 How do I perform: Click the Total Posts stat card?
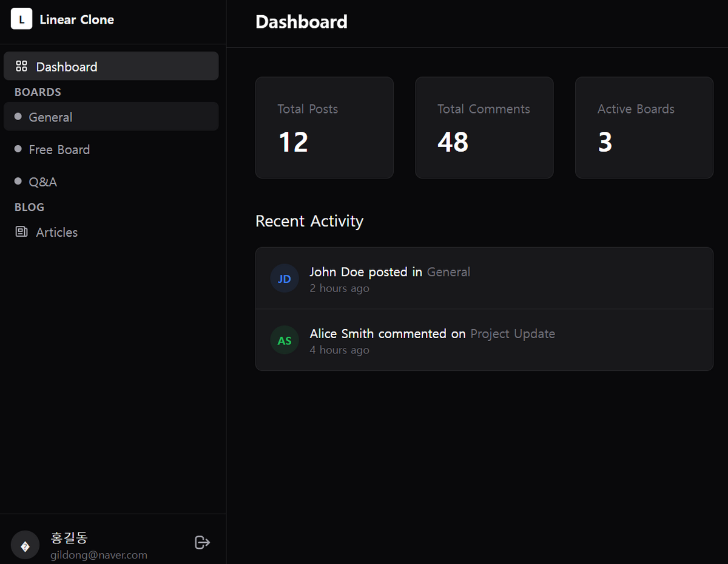(x=324, y=127)
